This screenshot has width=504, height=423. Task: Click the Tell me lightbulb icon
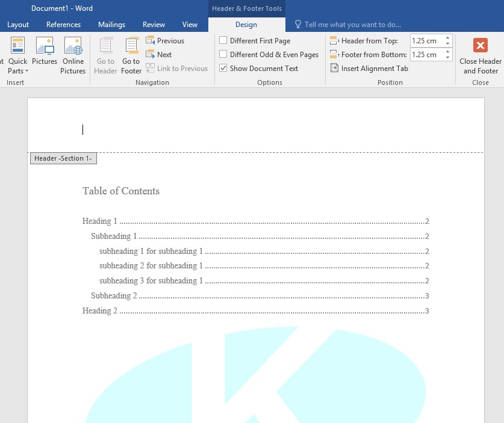(x=298, y=25)
